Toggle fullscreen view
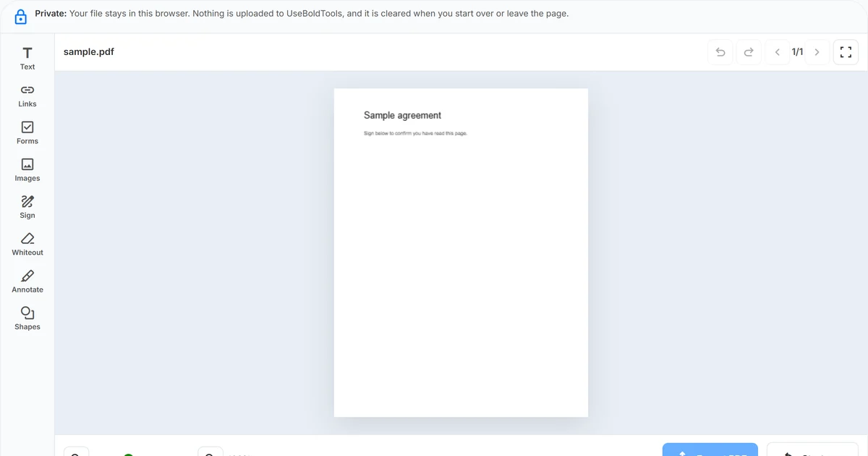 point(846,52)
